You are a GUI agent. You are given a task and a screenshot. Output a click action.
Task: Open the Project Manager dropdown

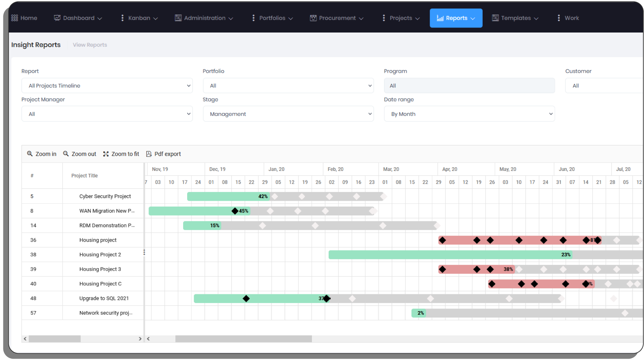pos(107,114)
